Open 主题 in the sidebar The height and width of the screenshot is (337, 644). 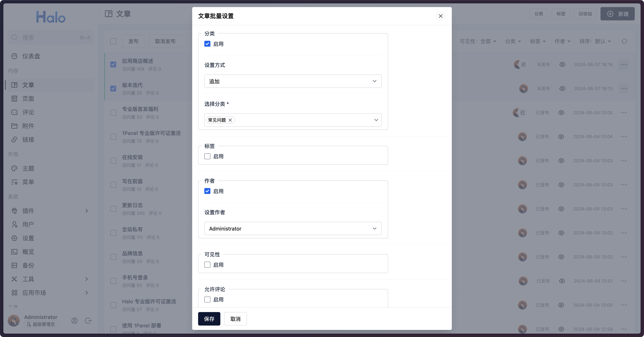28,168
